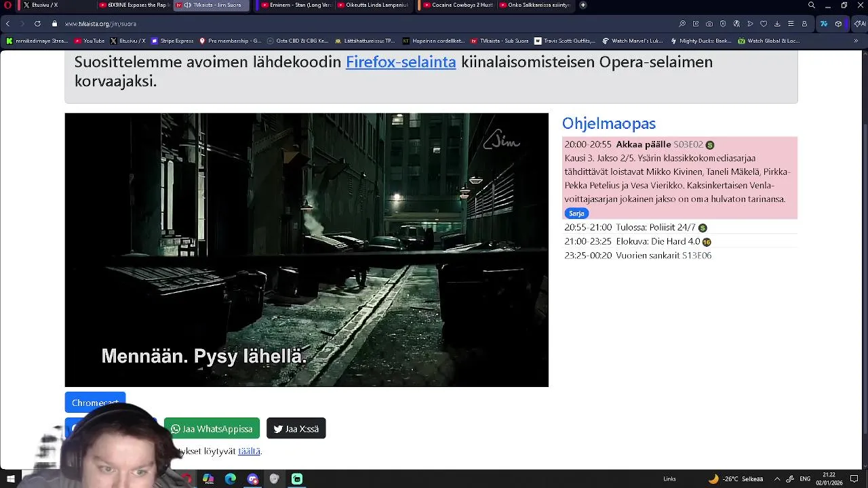This screenshot has height=488, width=868.
Task: Click the address bar URL field
Action: (366, 24)
